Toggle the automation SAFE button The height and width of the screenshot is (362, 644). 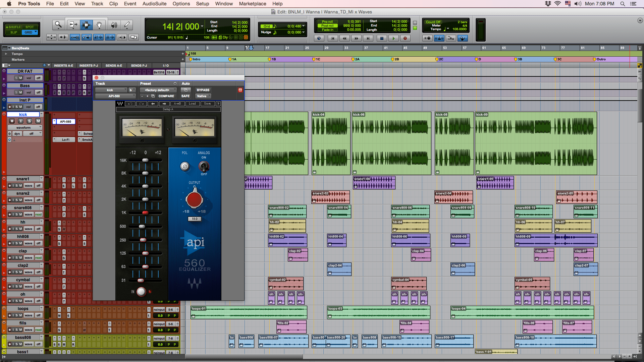185,96
